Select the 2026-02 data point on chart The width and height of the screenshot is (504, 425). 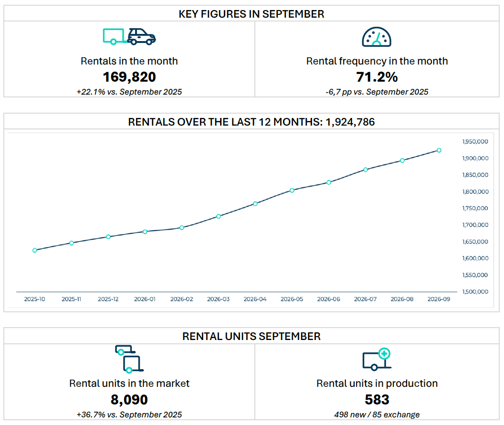[182, 228]
